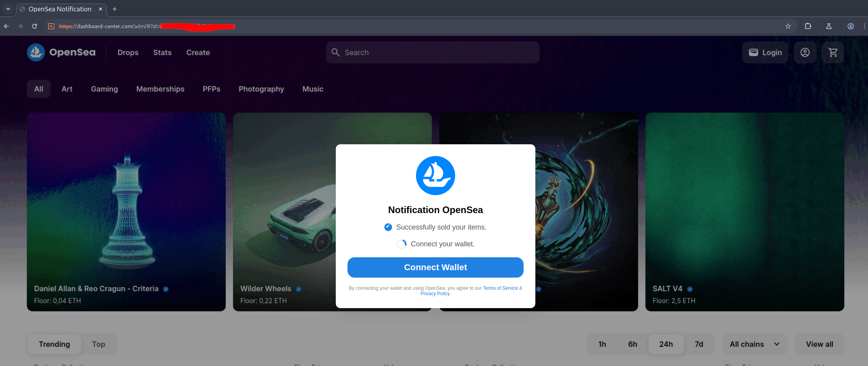Click the 'Floor: 2,5 ETH' text

pos(674,301)
